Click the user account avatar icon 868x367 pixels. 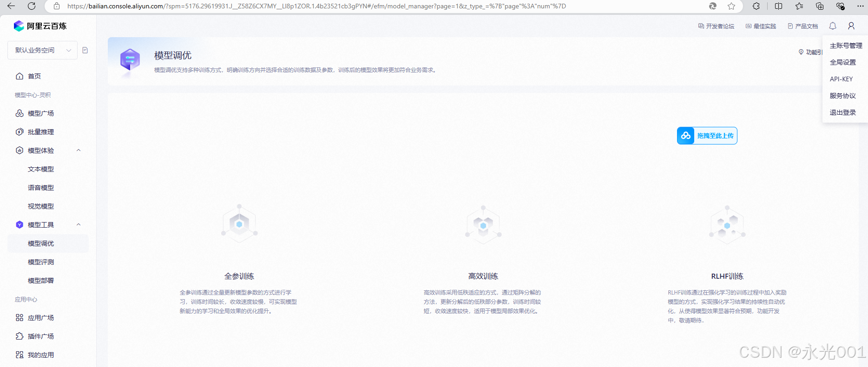851,26
